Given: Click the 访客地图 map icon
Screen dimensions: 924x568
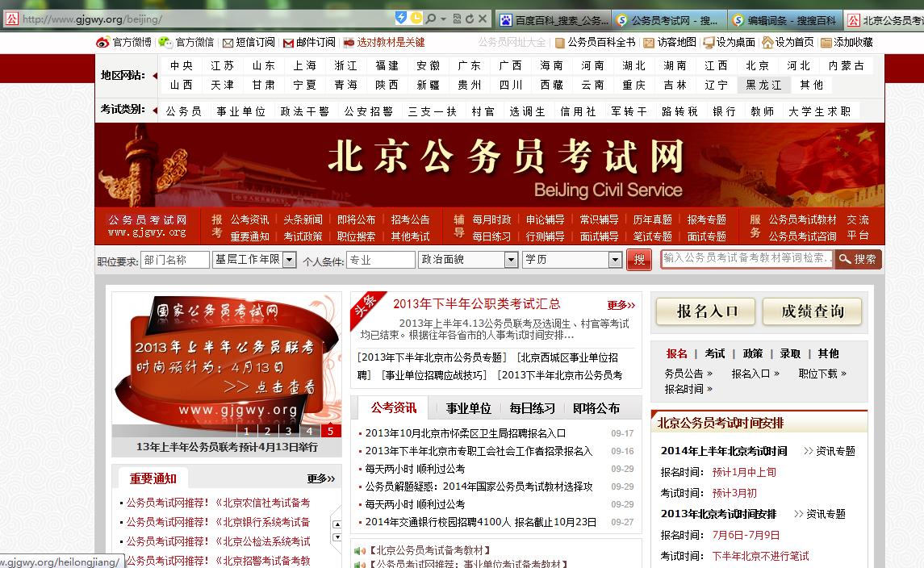Looking at the screenshot, I should tap(649, 43).
